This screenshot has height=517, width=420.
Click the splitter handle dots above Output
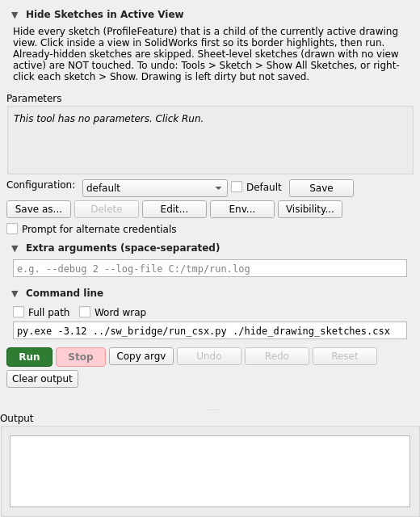pyautogui.click(x=211, y=410)
